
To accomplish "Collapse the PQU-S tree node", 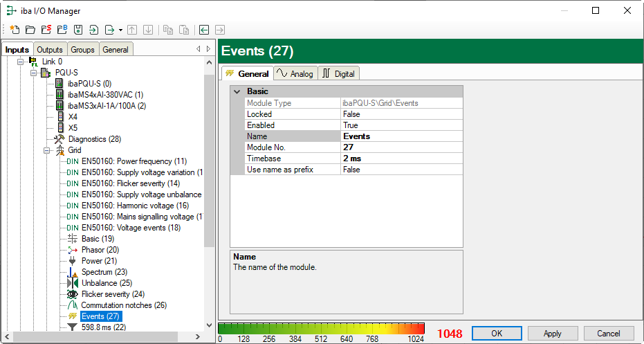I will click(x=33, y=73).
